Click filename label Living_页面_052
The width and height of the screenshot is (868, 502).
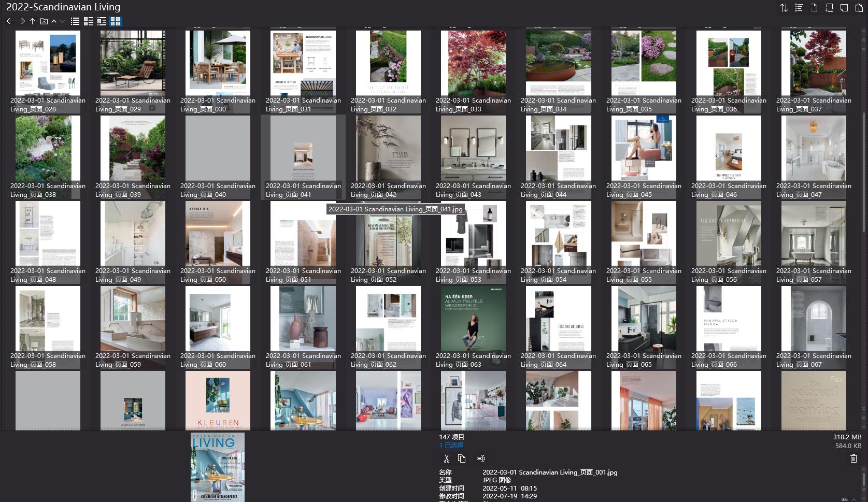click(x=388, y=275)
